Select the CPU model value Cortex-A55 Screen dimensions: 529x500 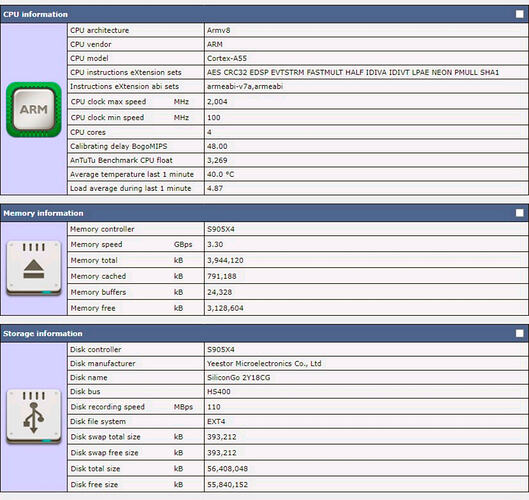coord(227,58)
